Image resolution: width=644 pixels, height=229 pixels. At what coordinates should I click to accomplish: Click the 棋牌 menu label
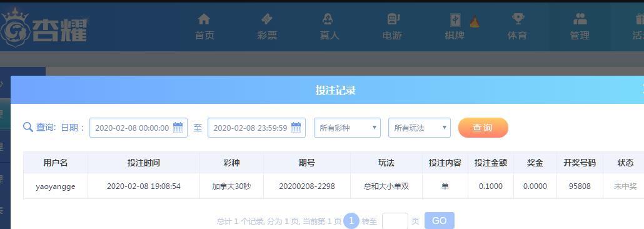[455, 36]
